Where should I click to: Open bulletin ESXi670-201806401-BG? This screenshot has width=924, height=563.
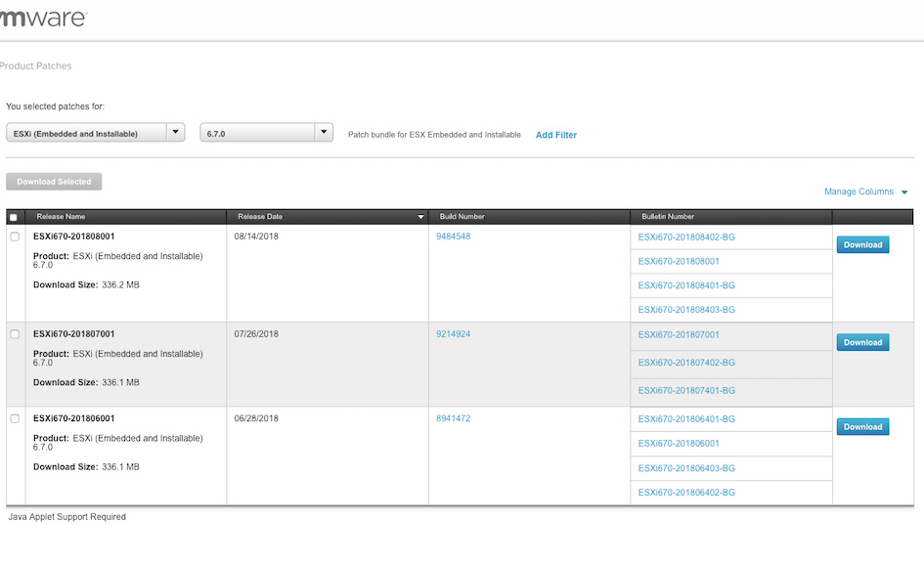coord(686,418)
